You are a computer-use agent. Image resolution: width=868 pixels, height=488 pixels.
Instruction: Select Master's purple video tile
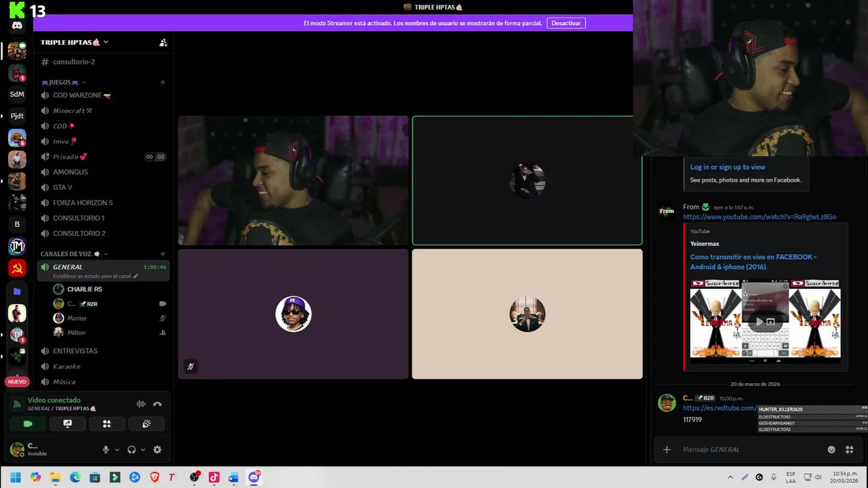(x=293, y=314)
